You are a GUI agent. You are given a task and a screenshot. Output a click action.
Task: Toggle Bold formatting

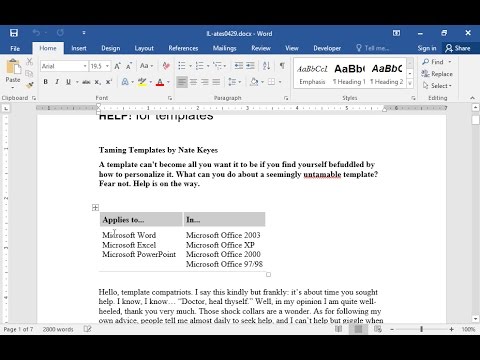click(46, 82)
